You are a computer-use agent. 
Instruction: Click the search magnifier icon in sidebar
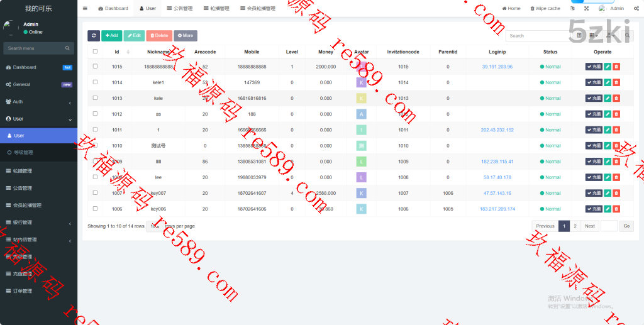[67, 48]
